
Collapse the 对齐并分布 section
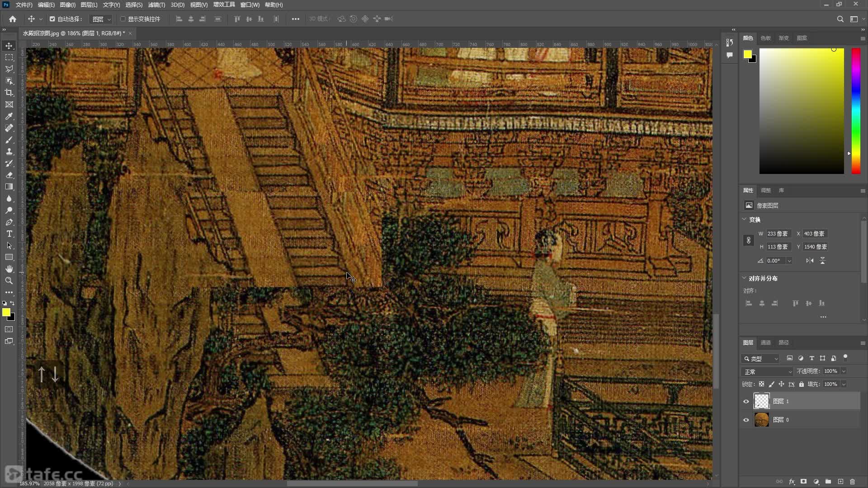(745, 278)
